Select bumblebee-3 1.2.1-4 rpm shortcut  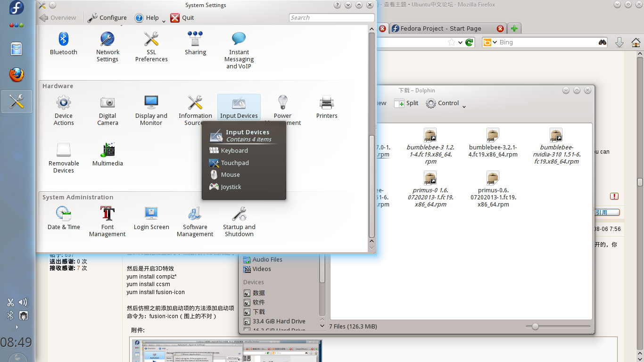coord(430,146)
